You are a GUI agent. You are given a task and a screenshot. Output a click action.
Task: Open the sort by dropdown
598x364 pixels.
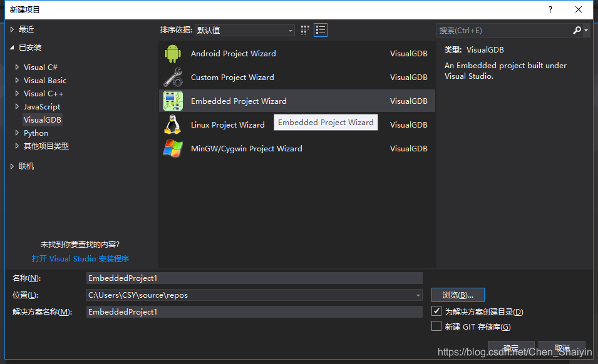(x=244, y=30)
